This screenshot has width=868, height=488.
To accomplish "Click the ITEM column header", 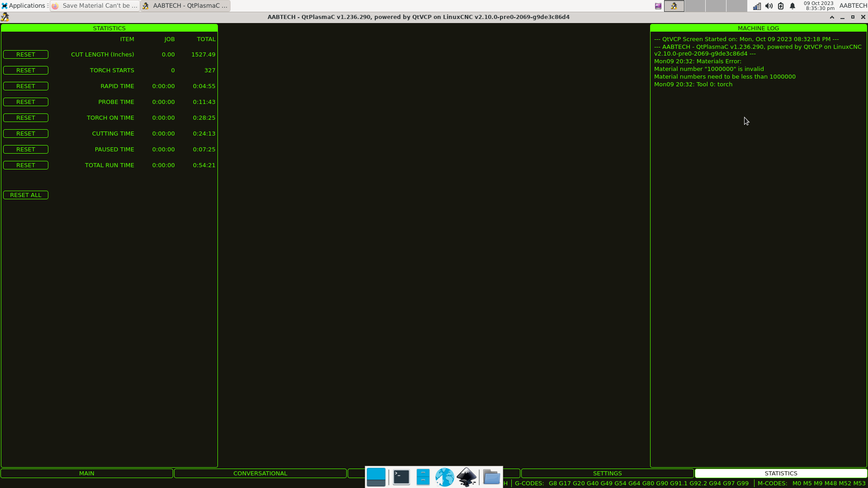I will [x=127, y=39].
